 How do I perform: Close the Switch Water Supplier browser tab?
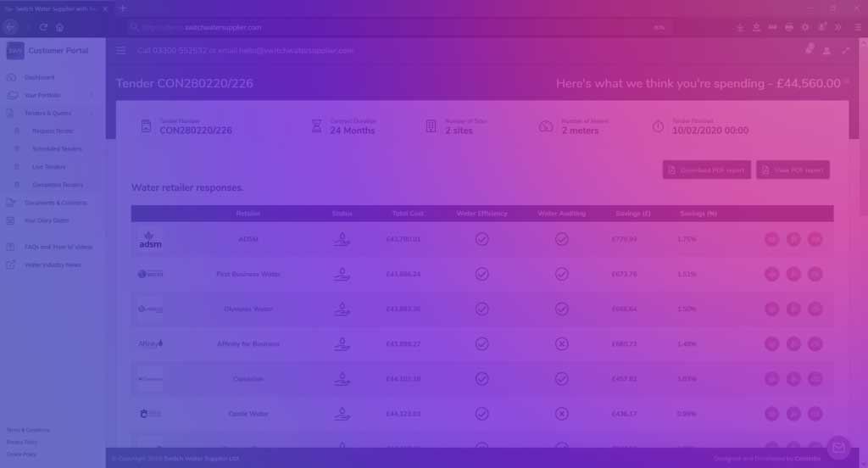105,8
